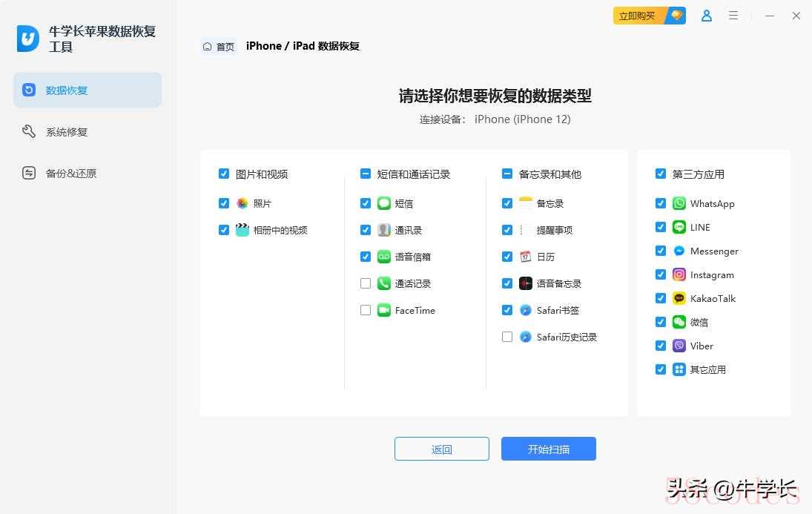Toggle the 短信和通话记录 group checkbox
The image size is (812, 514).
click(x=366, y=174)
